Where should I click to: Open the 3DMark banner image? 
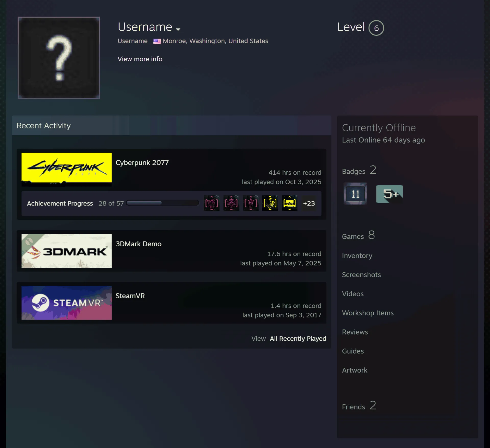67,251
